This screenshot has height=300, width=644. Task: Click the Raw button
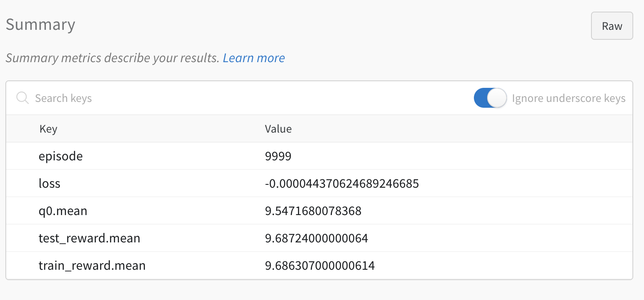[x=612, y=26]
